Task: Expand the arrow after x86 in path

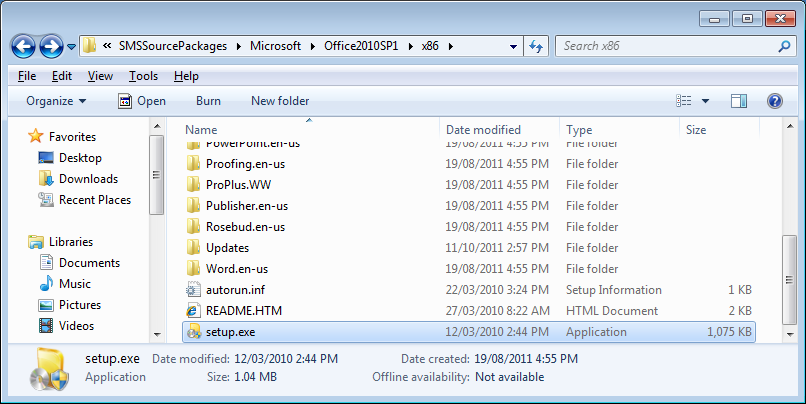Action: click(x=451, y=46)
